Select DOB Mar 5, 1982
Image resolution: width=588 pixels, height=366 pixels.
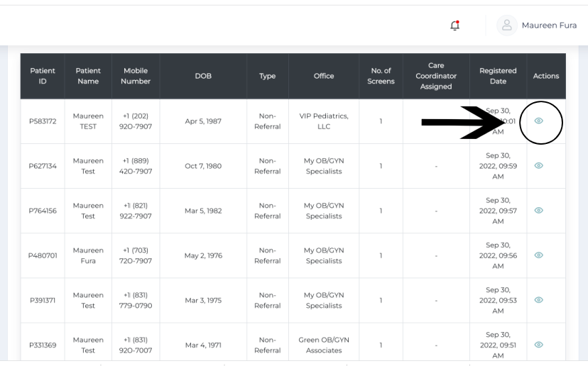[x=203, y=211]
